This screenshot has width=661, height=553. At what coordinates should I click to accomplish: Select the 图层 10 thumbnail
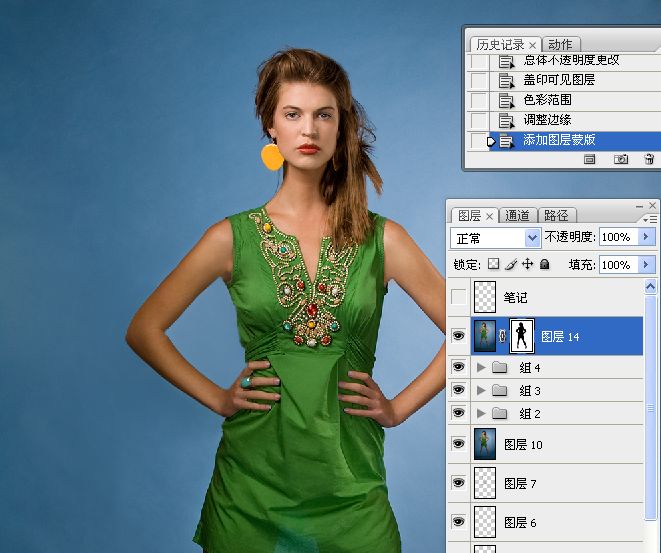pyautogui.click(x=485, y=444)
